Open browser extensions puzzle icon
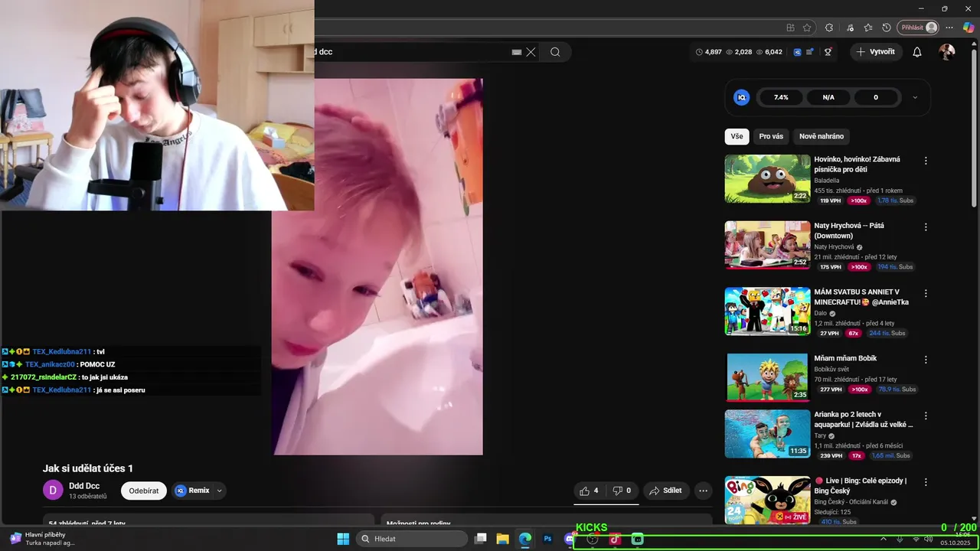Image resolution: width=980 pixels, height=551 pixels. (x=829, y=28)
